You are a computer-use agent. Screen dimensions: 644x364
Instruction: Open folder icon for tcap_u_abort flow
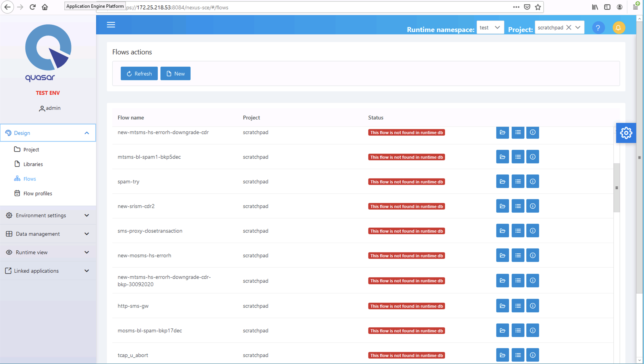(502, 355)
